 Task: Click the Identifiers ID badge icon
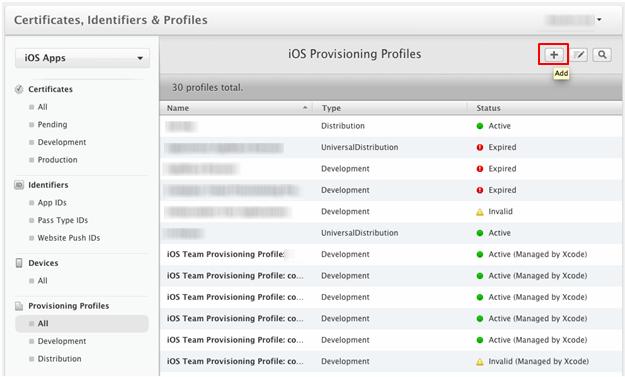click(x=19, y=185)
